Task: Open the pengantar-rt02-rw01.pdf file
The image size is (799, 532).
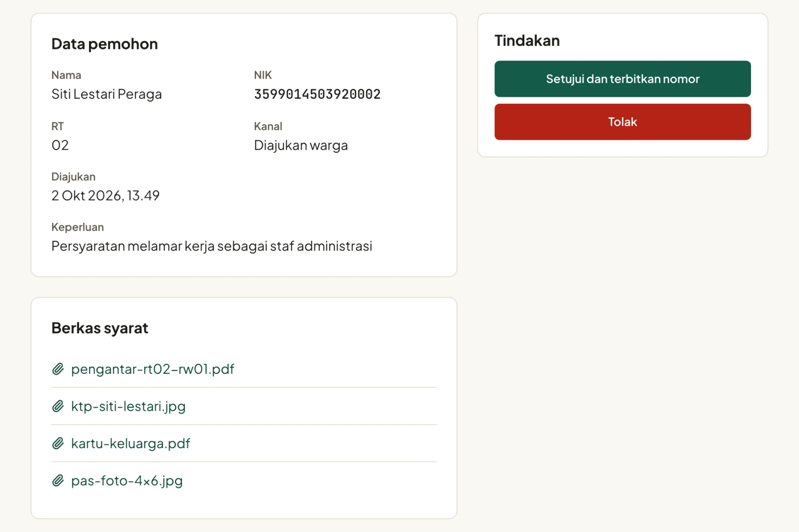Action: click(152, 369)
